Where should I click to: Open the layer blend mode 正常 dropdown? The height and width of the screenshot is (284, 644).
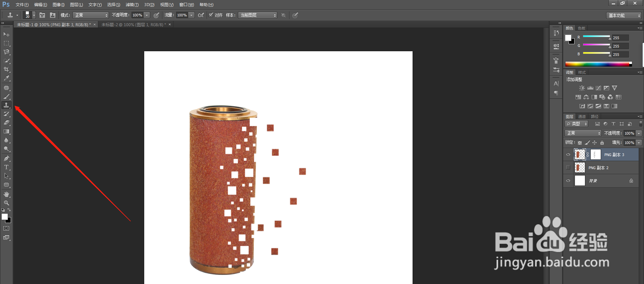click(x=583, y=133)
